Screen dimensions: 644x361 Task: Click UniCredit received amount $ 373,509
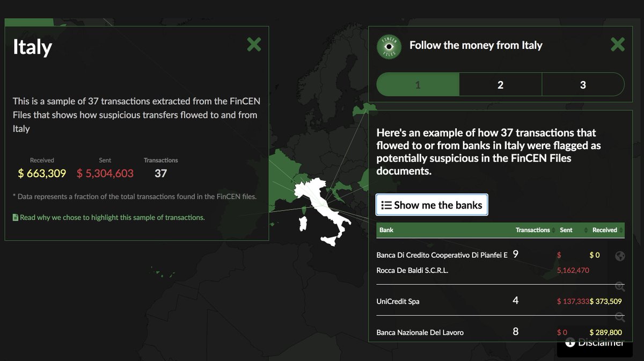606,301
